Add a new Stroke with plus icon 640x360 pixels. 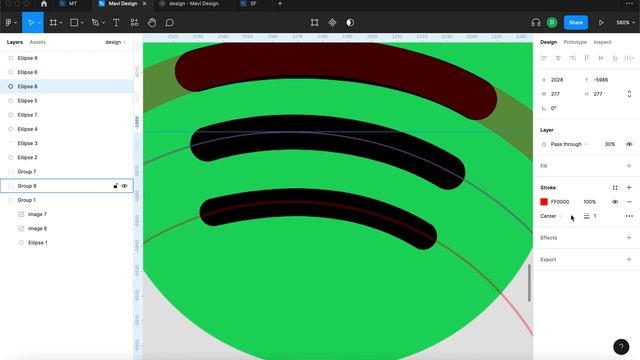coord(629,188)
